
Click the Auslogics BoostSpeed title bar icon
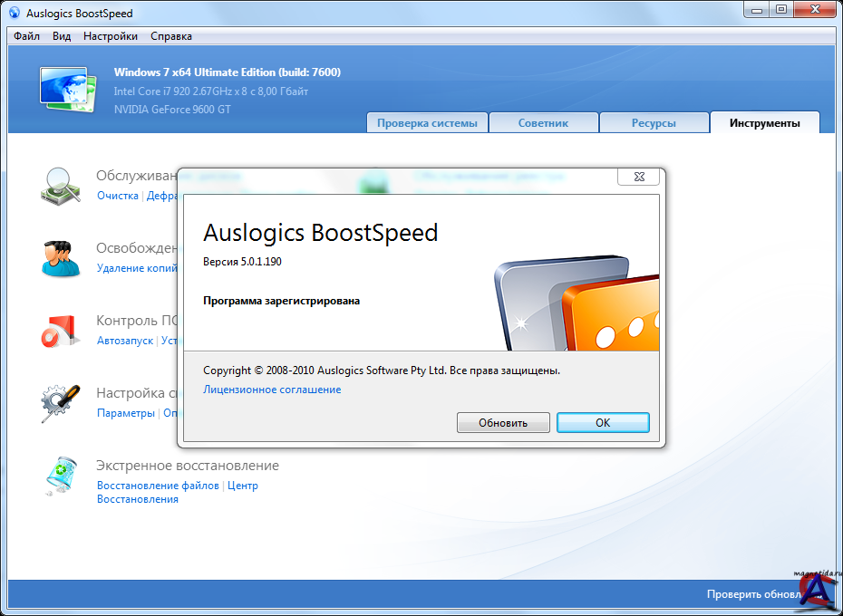pyautogui.click(x=14, y=14)
